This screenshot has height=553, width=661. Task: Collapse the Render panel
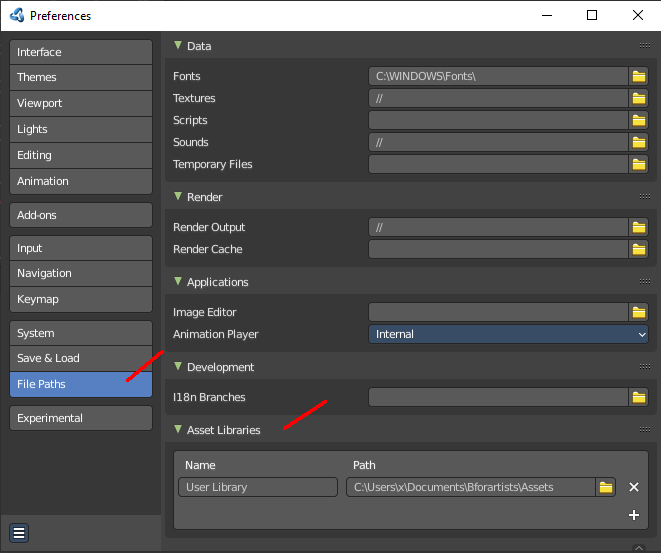click(178, 196)
